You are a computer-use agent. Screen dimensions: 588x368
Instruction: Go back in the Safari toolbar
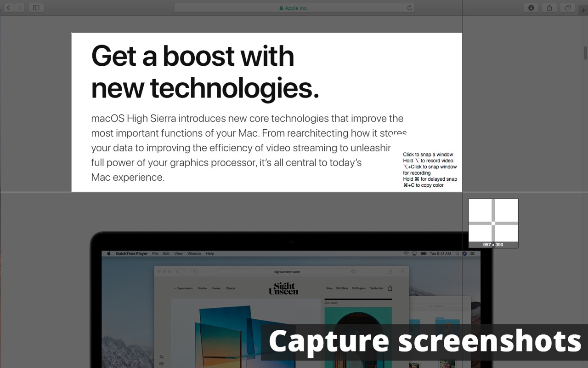pyautogui.click(x=8, y=8)
